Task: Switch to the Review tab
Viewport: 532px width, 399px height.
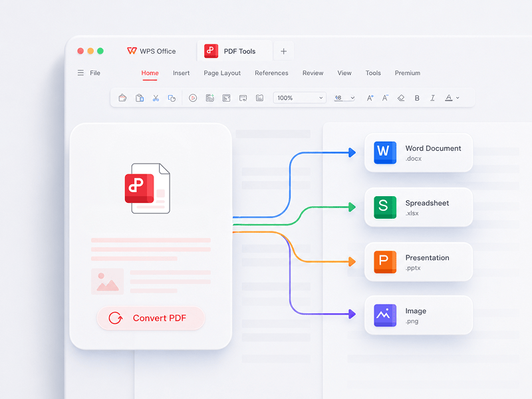Action: click(x=313, y=73)
